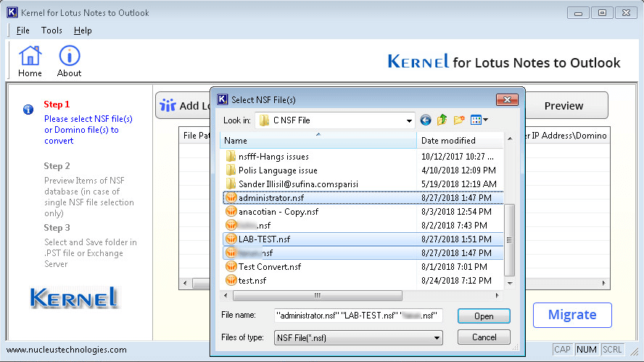Click the Test Convert.nsf file icon

click(231, 267)
